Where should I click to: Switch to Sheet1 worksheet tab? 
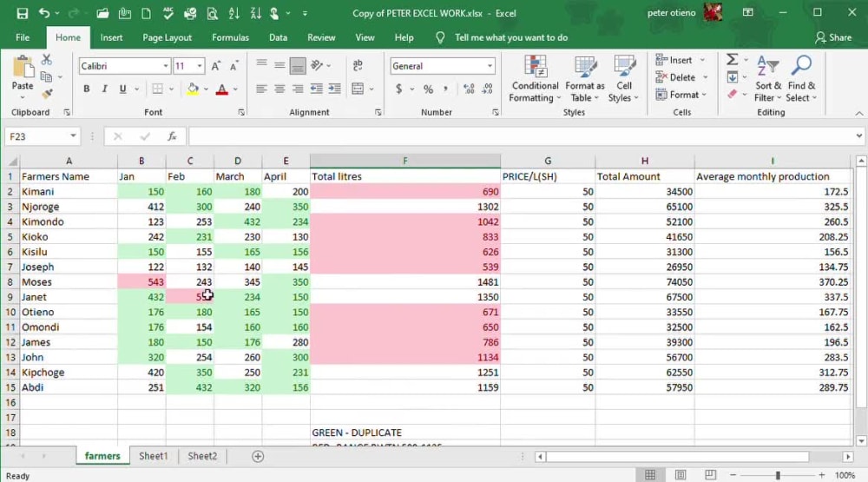153,456
